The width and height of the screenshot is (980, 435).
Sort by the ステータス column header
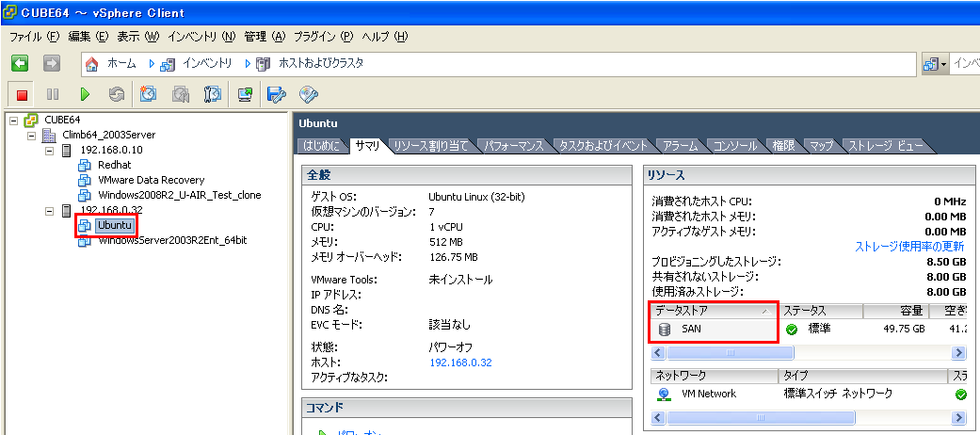click(821, 311)
